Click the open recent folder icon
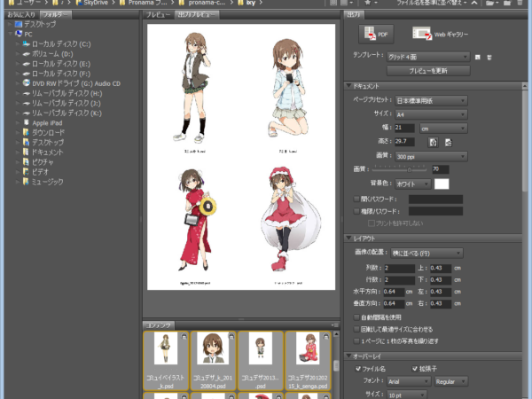The width and height of the screenshot is (532, 399). pos(490,3)
